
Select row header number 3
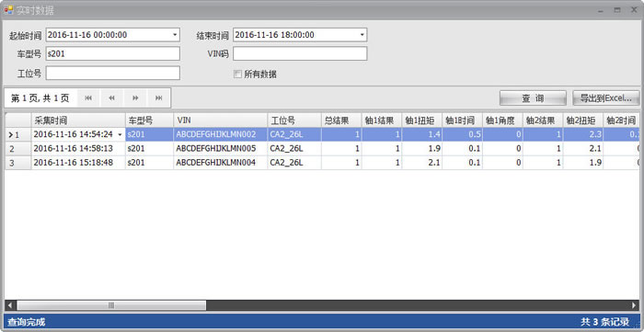(18, 163)
